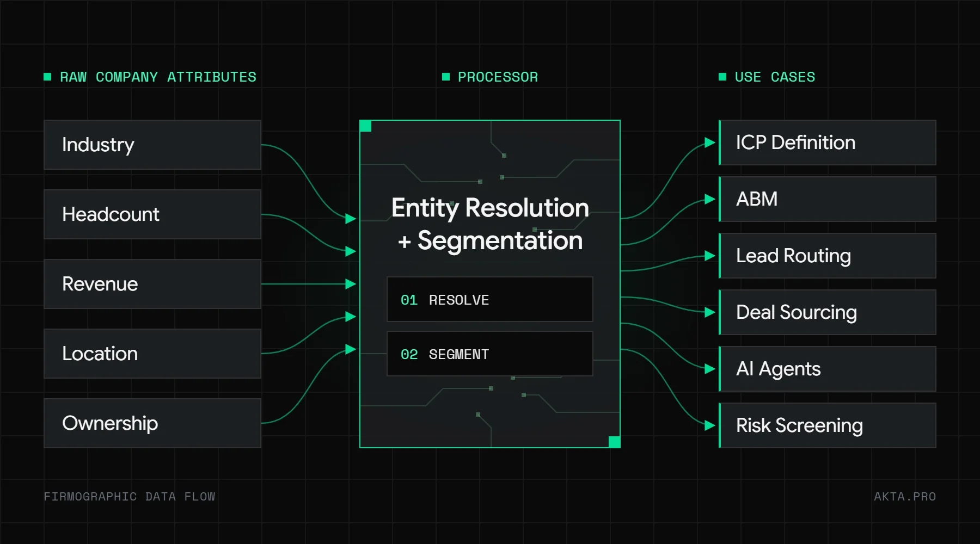Click the green square beside USE CASES

(722, 77)
